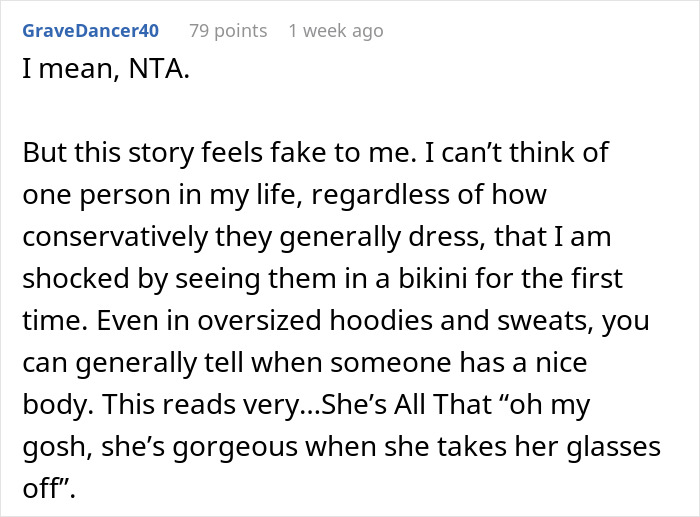Open GraveDancer40's user profile
The width and height of the screenshot is (700, 517).
(x=90, y=31)
